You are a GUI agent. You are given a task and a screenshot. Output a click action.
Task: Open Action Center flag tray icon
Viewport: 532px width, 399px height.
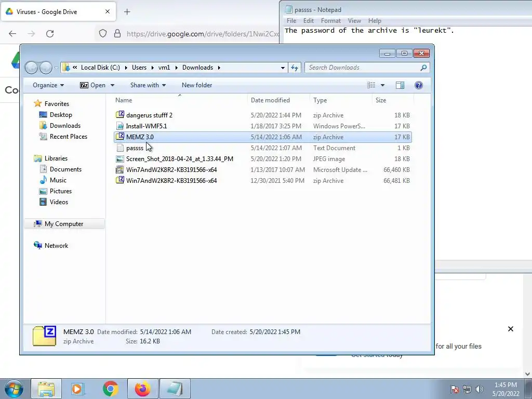pyautogui.click(x=455, y=389)
